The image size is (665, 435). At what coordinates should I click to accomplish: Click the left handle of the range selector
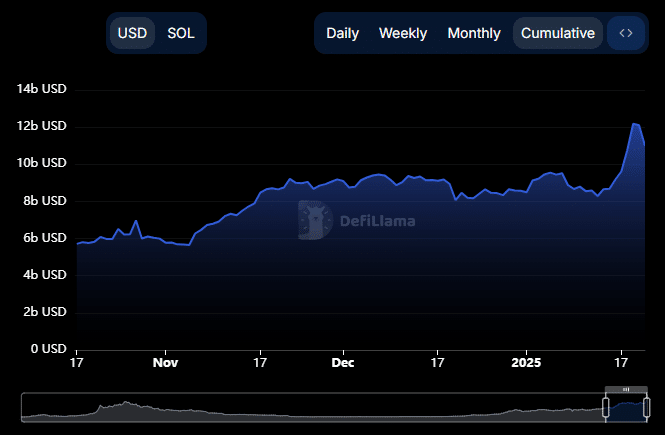605,406
